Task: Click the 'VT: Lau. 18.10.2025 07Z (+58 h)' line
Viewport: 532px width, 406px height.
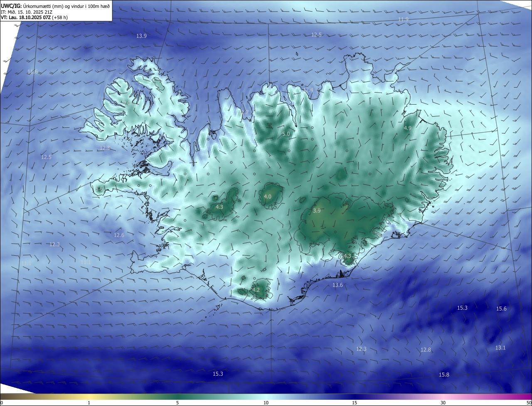Action: (34, 17)
